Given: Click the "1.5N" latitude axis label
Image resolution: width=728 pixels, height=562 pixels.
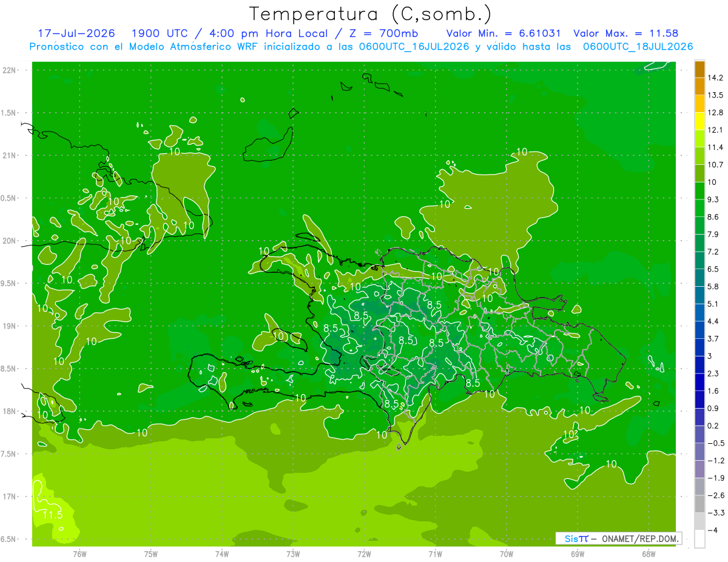Looking at the screenshot, I should 10,113.
